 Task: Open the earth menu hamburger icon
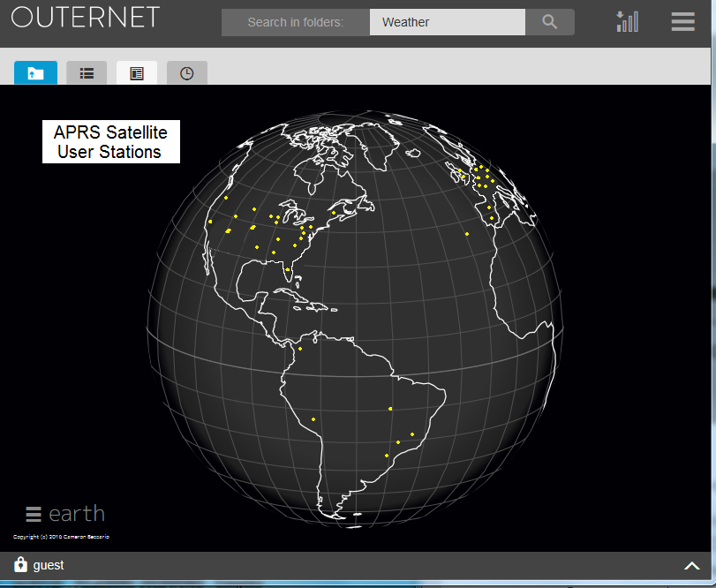[34, 514]
